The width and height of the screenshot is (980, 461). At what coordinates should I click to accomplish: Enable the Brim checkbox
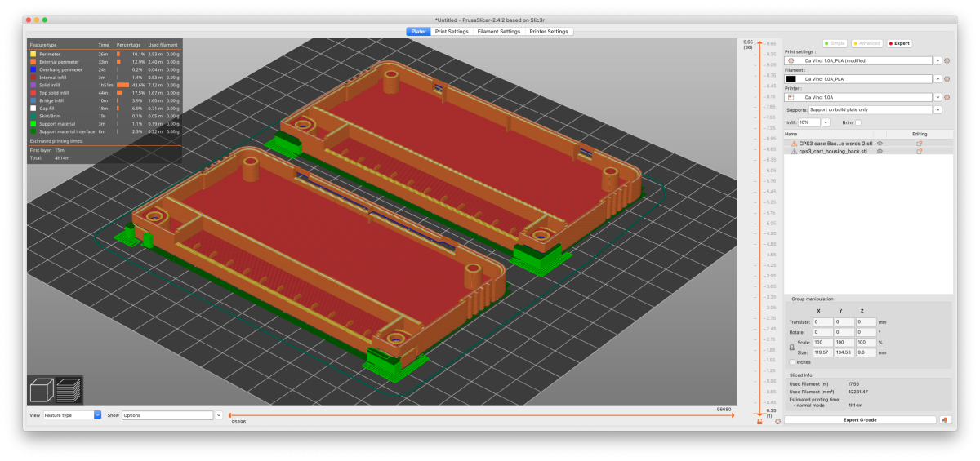pos(857,122)
